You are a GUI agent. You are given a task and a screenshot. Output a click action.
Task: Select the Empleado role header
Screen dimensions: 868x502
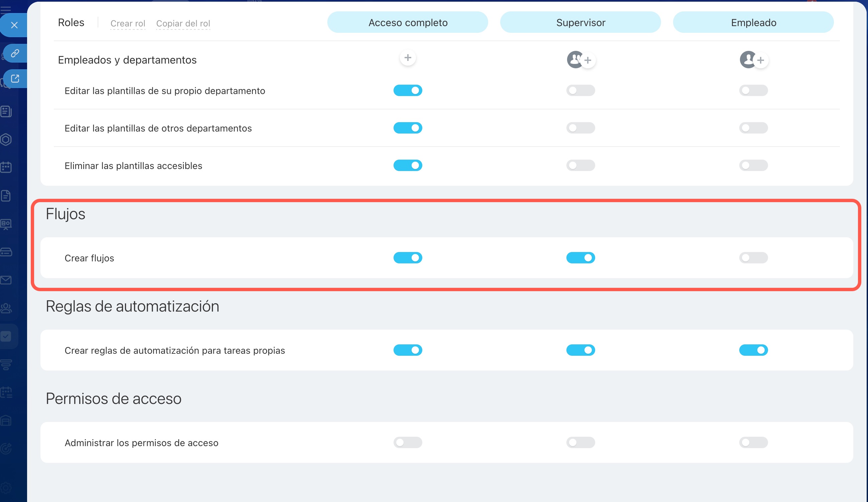click(x=753, y=22)
